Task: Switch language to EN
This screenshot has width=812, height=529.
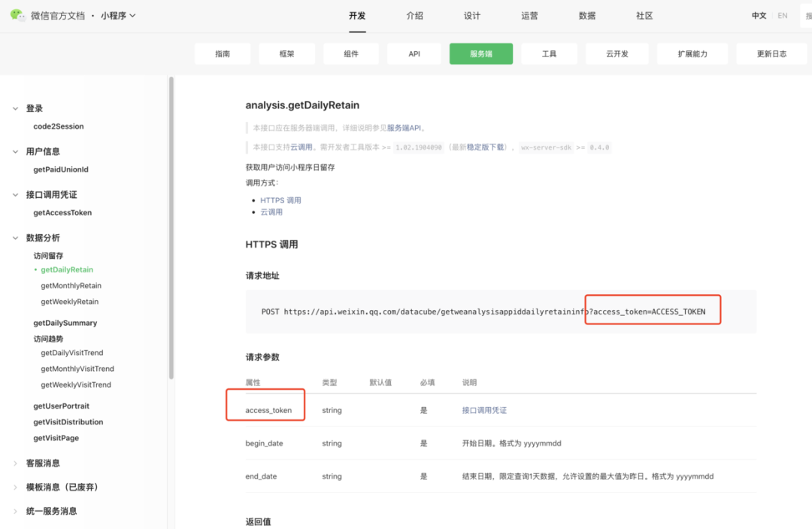Action: click(783, 16)
